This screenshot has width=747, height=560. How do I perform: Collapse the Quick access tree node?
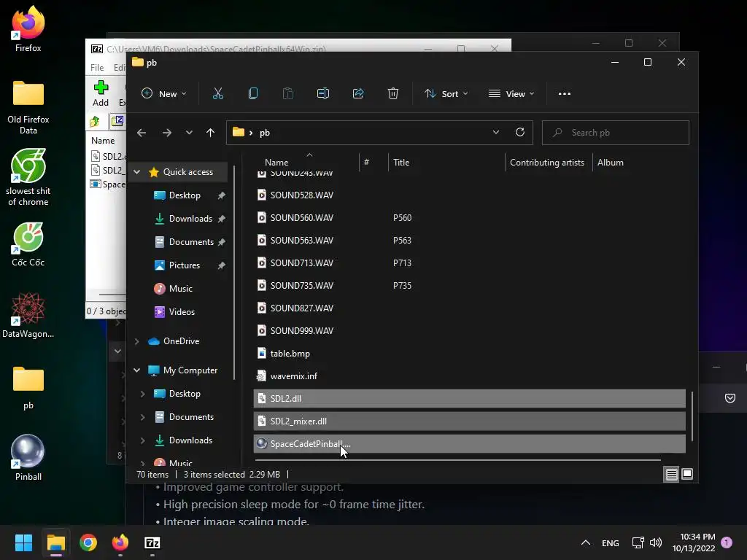click(x=136, y=172)
